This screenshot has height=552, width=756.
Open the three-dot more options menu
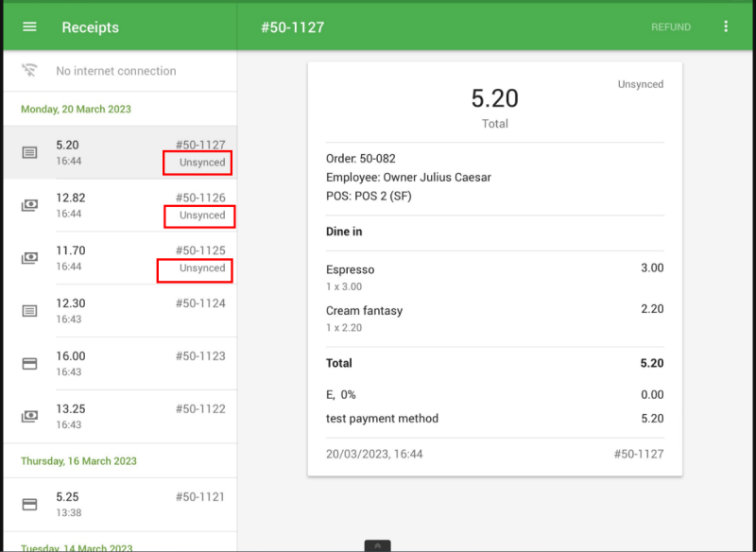726,26
